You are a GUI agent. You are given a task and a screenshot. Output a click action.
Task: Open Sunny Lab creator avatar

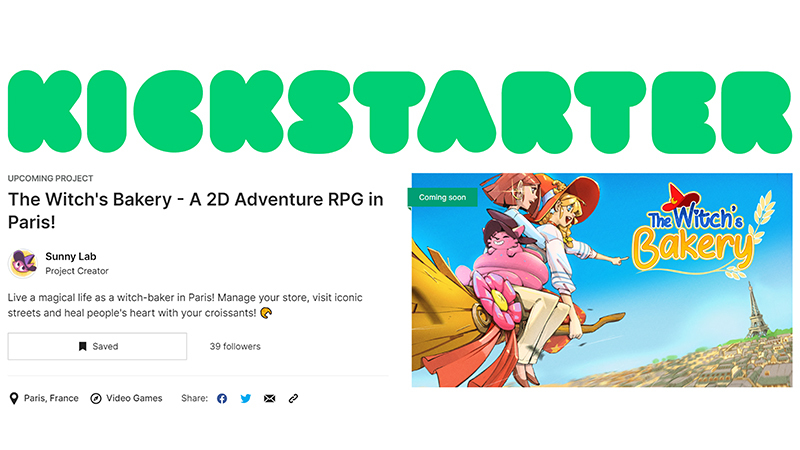23,263
